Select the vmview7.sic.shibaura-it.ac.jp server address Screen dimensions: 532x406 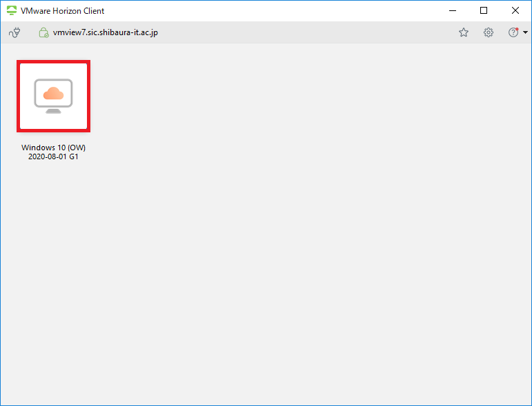pyautogui.click(x=106, y=32)
